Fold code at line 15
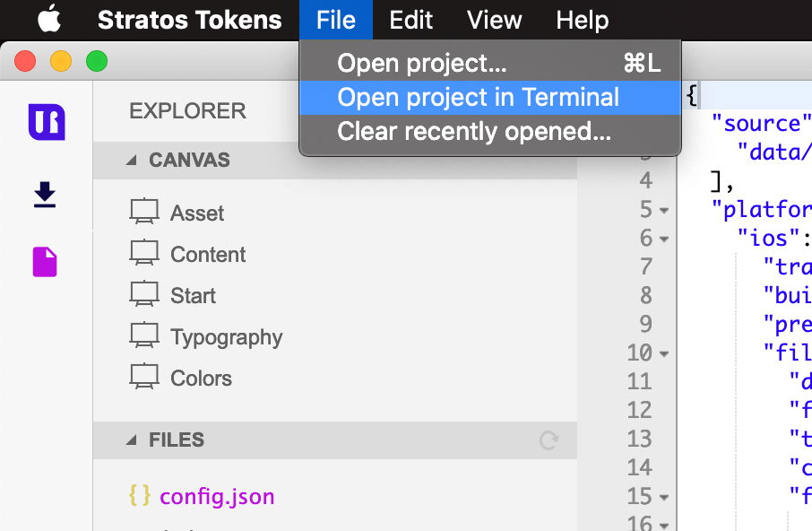 (x=664, y=498)
